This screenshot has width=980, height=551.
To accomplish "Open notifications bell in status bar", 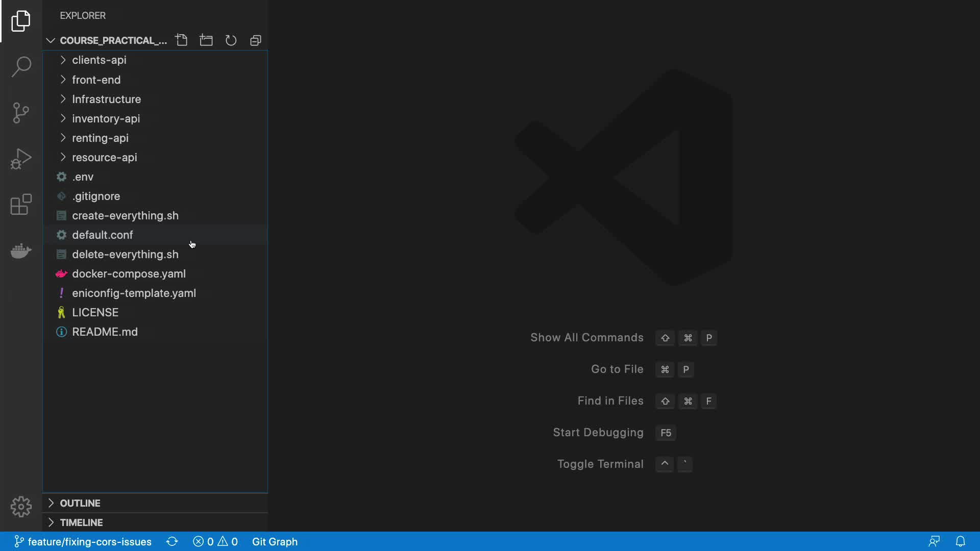I will [960, 542].
